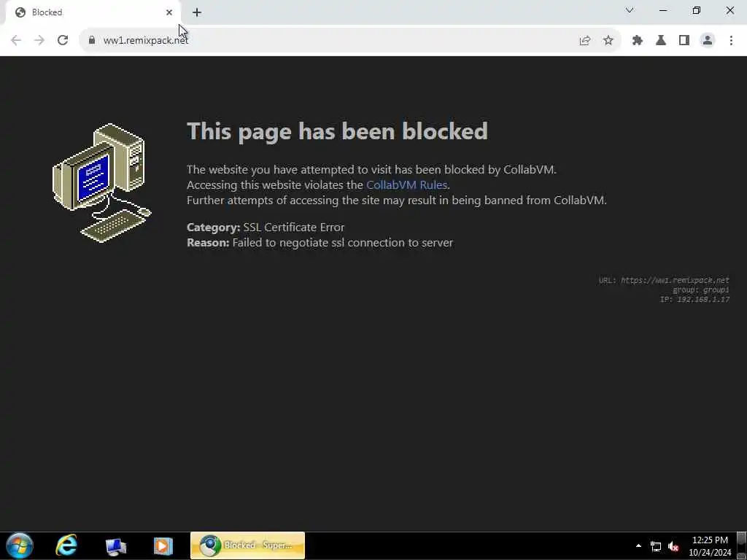The width and height of the screenshot is (747, 560).
Task: Close the Blocked tab
Action: pyautogui.click(x=169, y=12)
